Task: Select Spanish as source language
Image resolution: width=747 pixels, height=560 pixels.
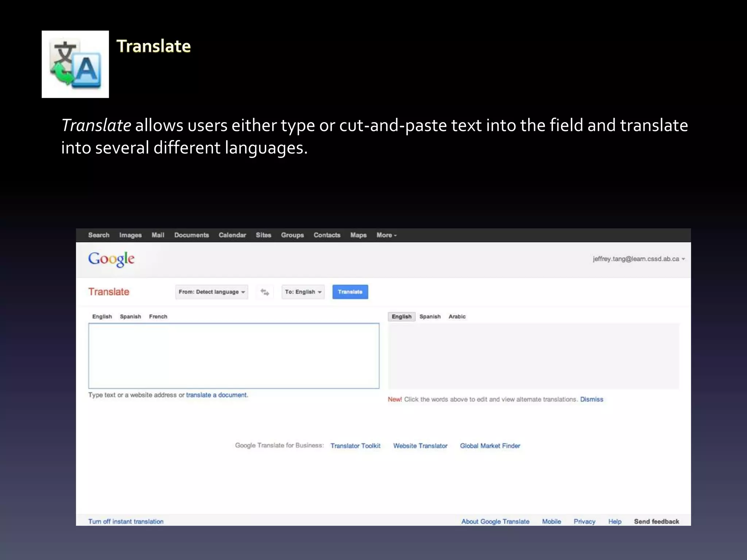Action: point(130,316)
